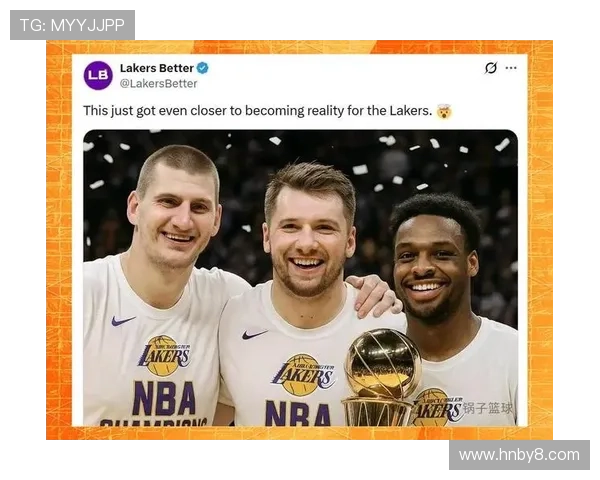Click the shocked face emoji in tweet

[444, 111]
